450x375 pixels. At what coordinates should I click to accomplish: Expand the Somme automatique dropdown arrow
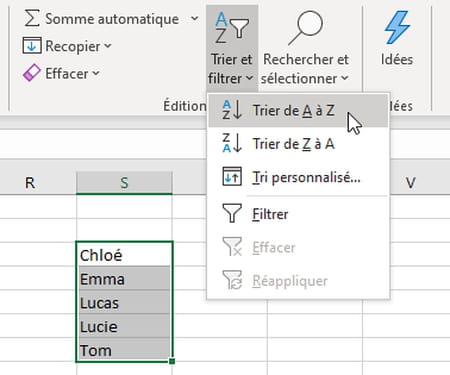pyautogui.click(x=194, y=18)
